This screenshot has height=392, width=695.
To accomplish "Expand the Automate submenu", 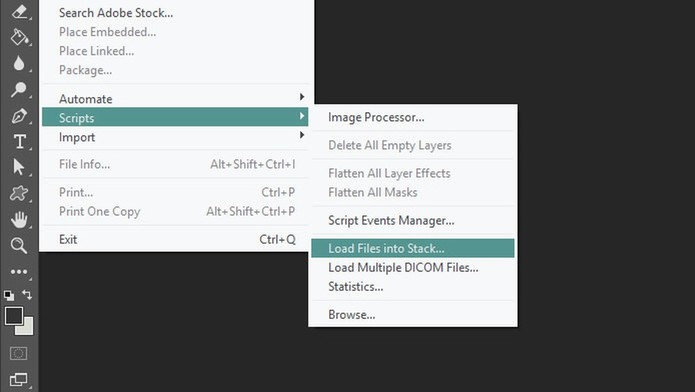I will (x=176, y=98).
